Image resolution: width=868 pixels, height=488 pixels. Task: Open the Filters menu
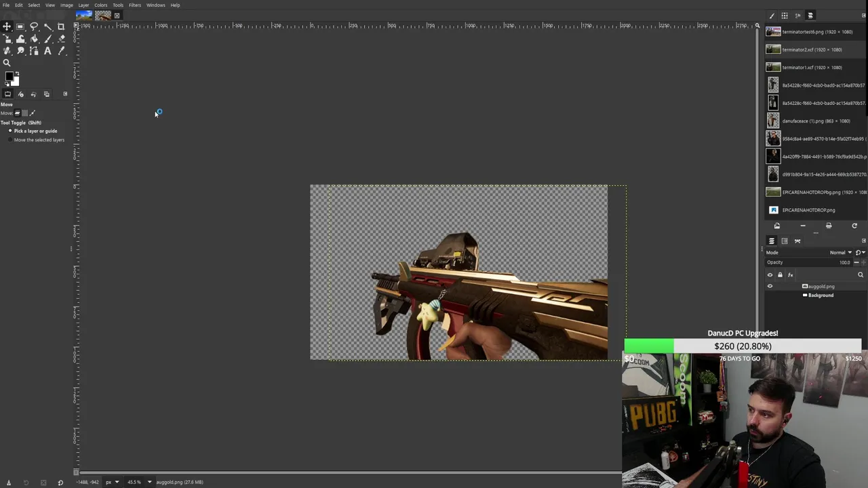pos(135,5)
